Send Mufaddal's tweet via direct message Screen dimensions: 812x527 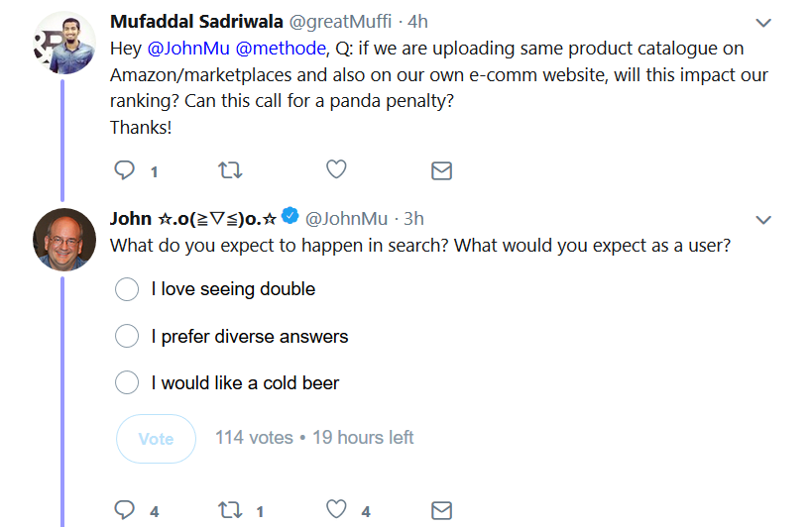pyautogui.click(x=441, y=170)
